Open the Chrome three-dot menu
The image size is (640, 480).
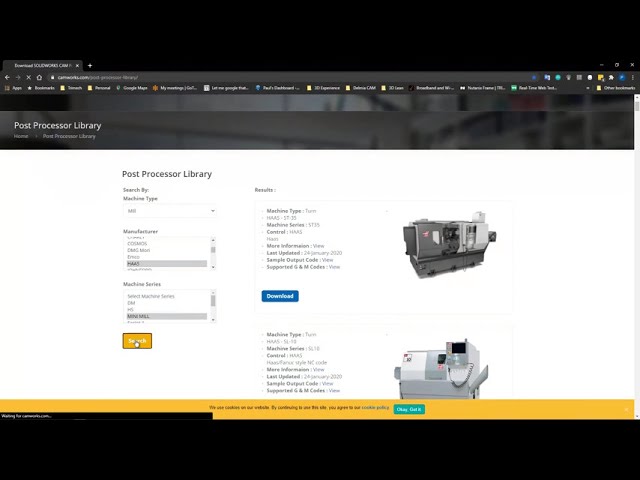pyautogui.click(x=633, y=77)
